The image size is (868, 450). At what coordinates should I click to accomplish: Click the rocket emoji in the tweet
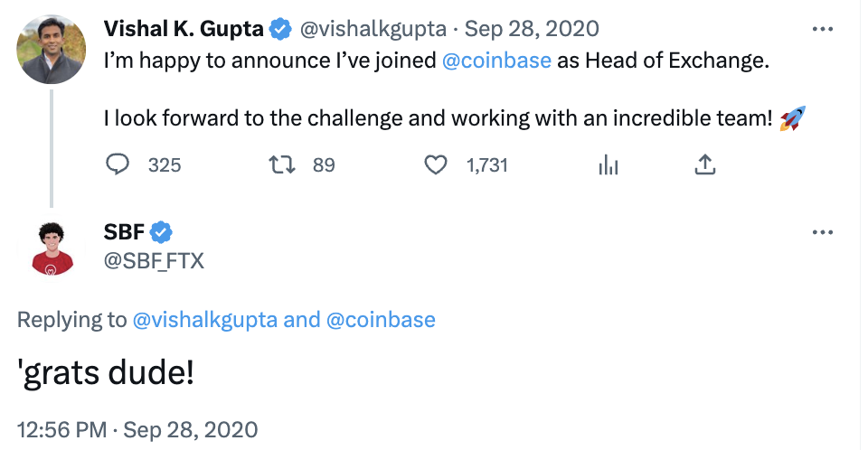point(792,118)
